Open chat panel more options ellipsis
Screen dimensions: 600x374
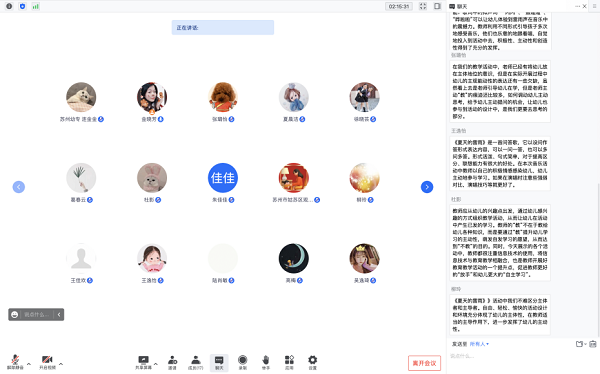pyautogui.click(x=577, y=7)
